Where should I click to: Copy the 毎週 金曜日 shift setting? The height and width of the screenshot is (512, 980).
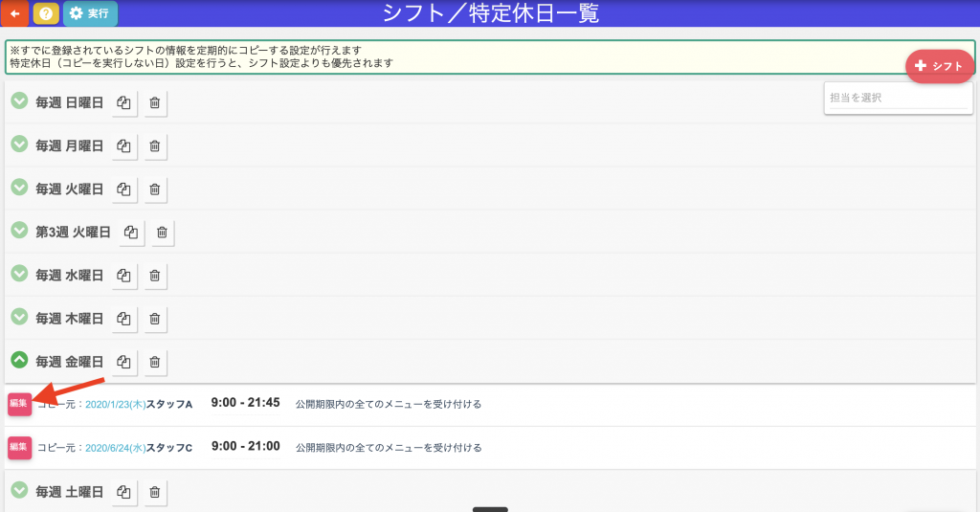124,362
